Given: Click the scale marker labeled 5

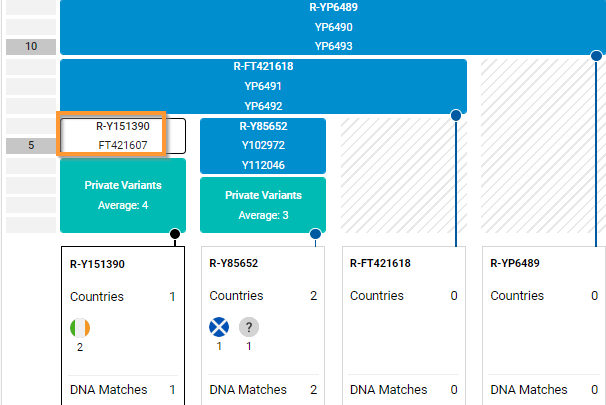Looking at the screenshot, I should point(31,146).
